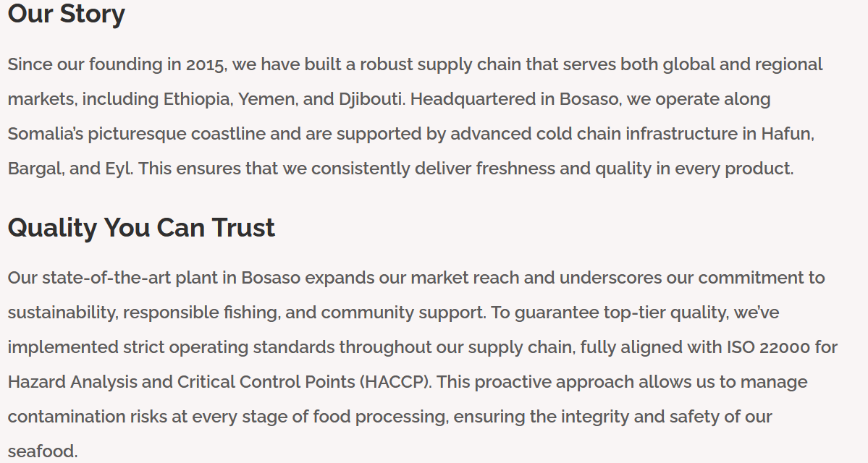Click the founding year 2015
This screenshot has width=868, height=463.
pos(206,64)
